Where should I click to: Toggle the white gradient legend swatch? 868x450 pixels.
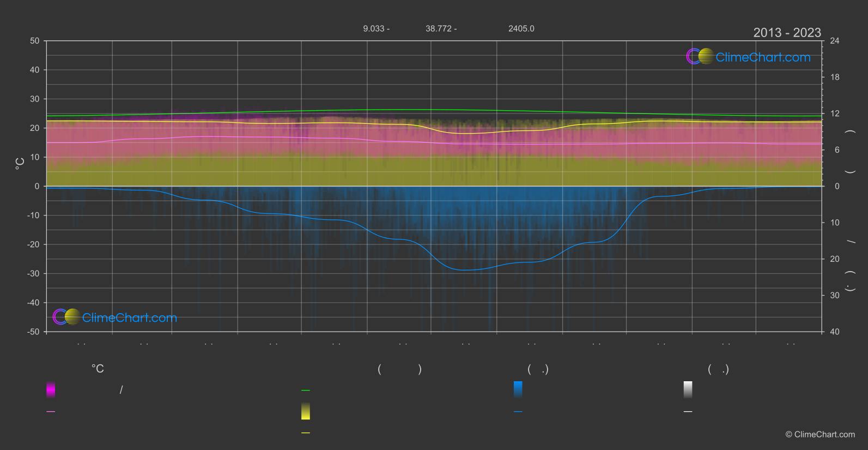pyautogui.click(x=688, y=389)
